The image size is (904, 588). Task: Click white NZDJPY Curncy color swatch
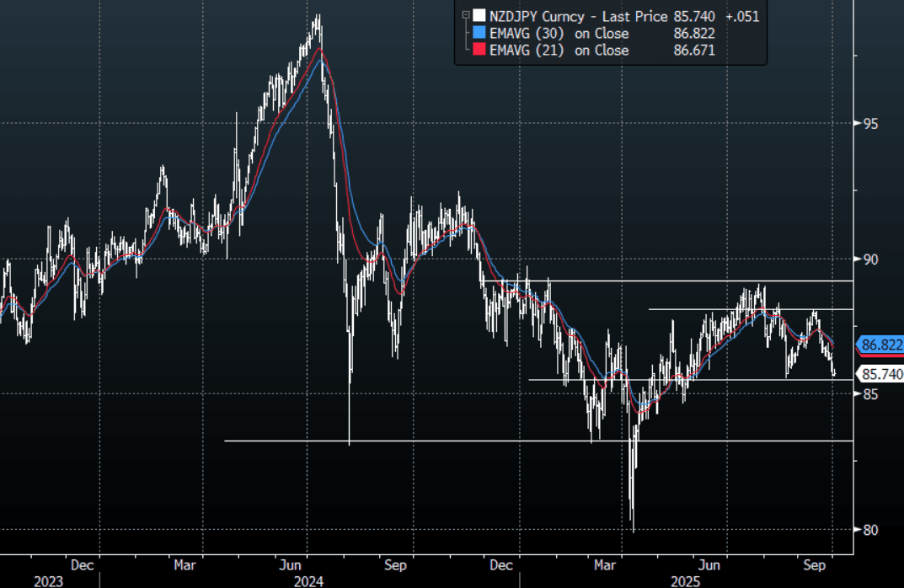(x=479, y=16)
